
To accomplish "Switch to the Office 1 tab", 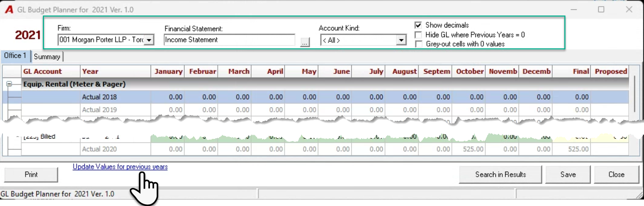I will click(15, 56).
